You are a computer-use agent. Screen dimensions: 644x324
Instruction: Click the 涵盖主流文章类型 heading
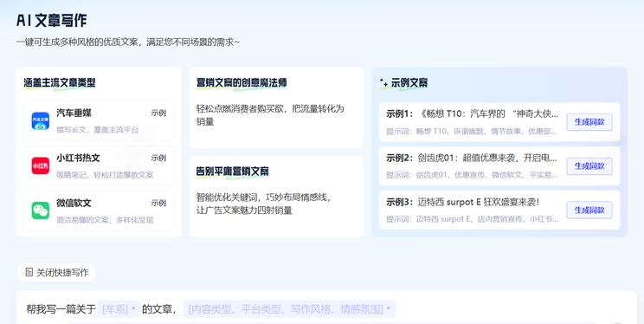click(x=60, y=82)
